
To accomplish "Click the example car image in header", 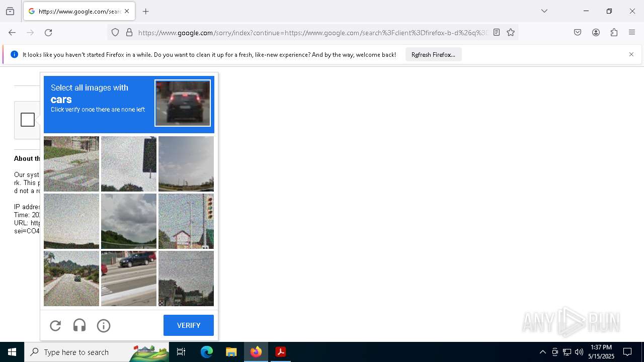I will [x=183, y=103].
